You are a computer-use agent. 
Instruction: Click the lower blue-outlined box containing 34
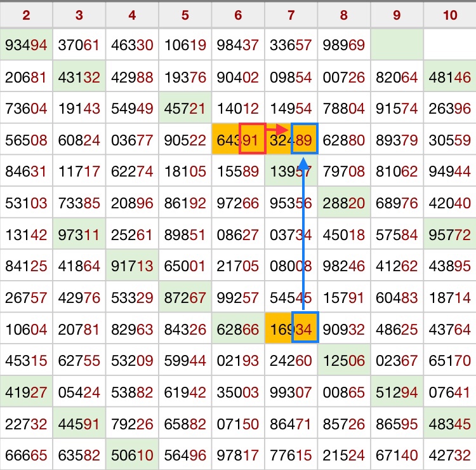tap(304, 328)
